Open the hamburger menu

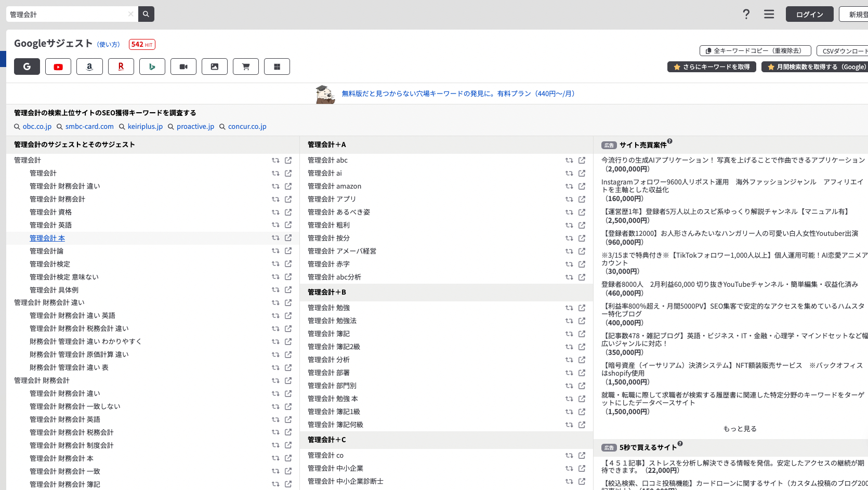(769, 14)
